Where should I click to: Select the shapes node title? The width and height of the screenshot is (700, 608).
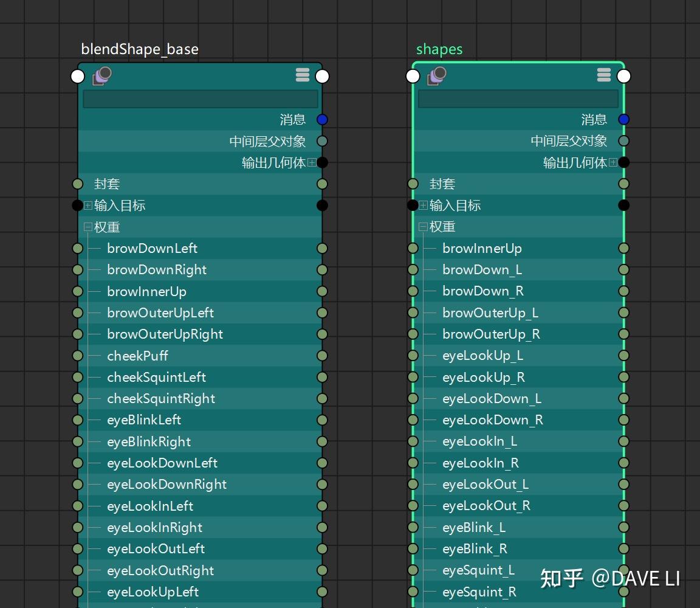439,49
